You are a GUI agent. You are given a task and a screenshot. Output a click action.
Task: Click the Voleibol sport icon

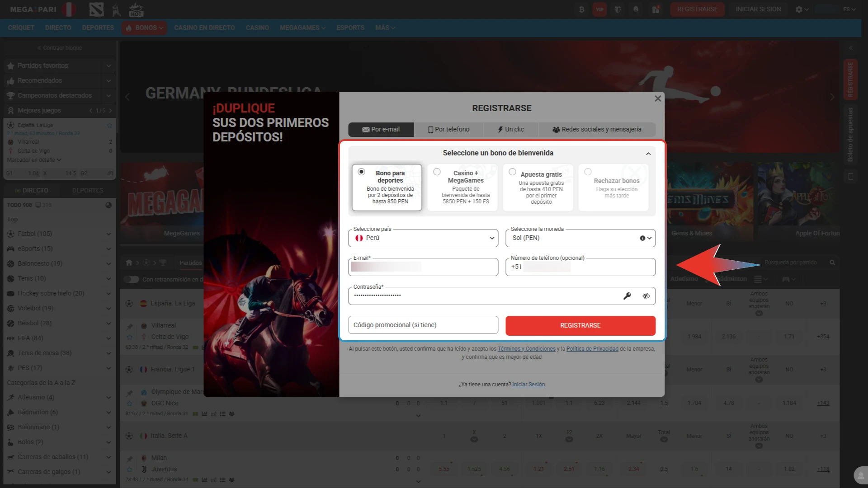click(11, 309)
